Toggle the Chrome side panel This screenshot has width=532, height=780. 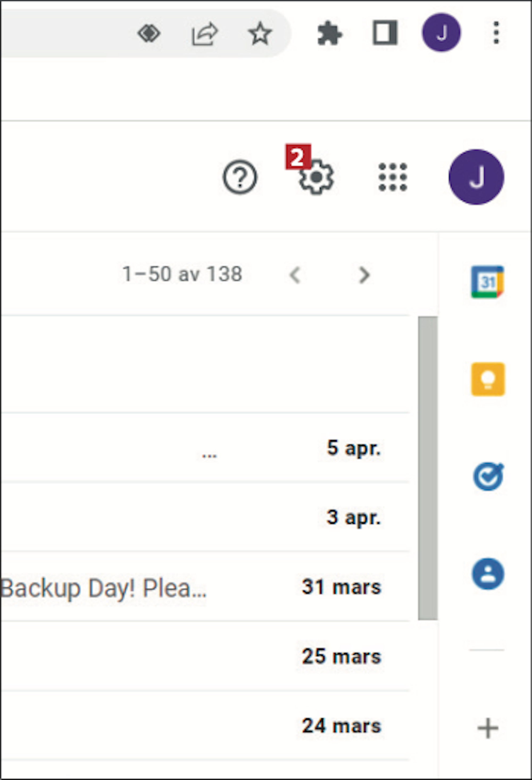[x=385, y=33]
